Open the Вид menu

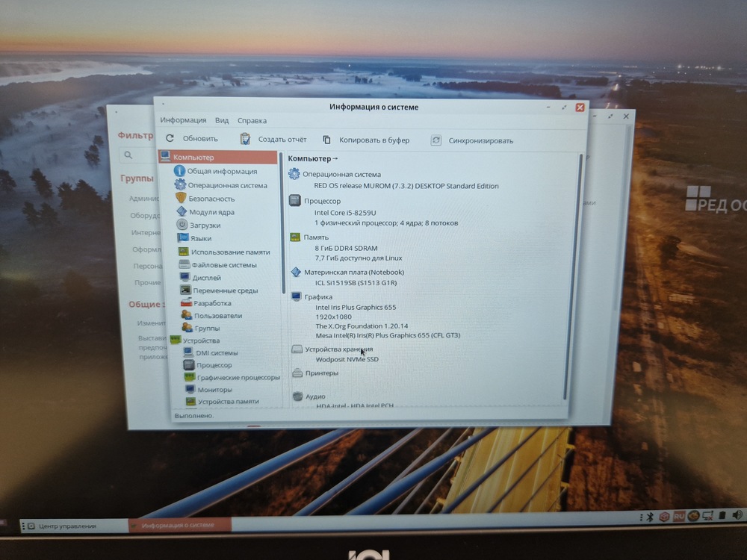(222, 120)
